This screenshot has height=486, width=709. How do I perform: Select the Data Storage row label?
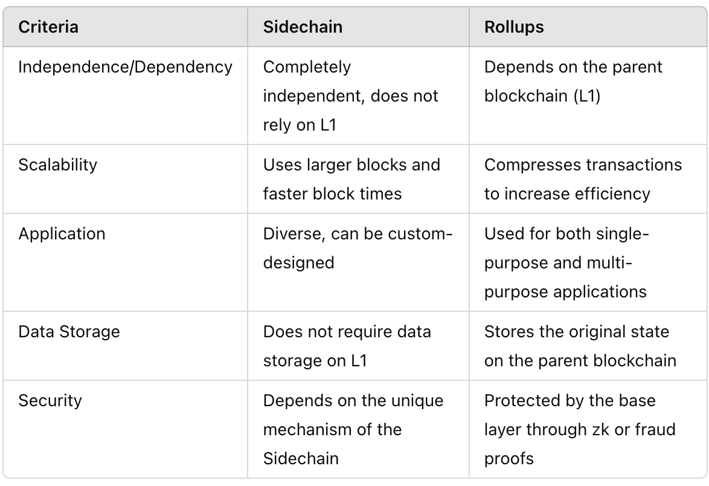tap(69, 332)
